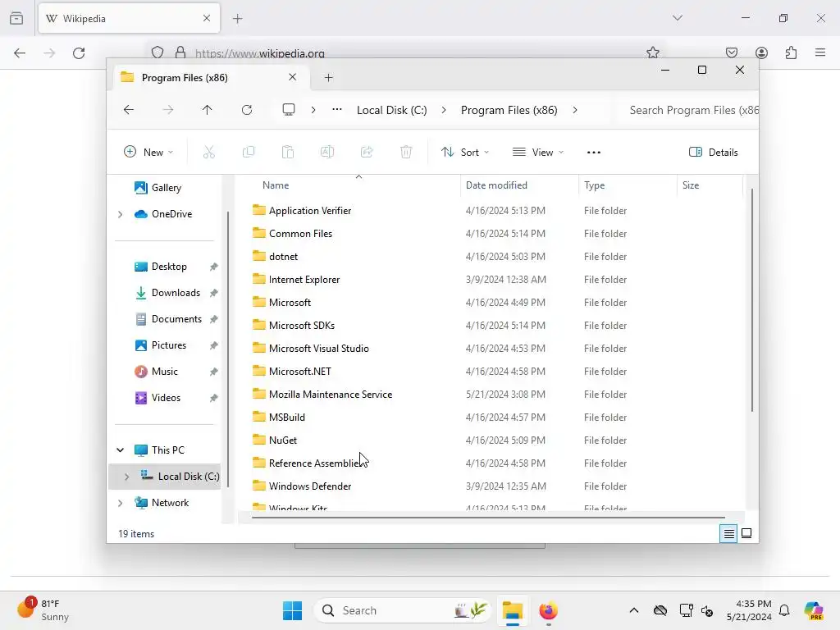The image size is (840, 630).
Task: Expand the OneDrive tree node
Action: tap(120, 214)
